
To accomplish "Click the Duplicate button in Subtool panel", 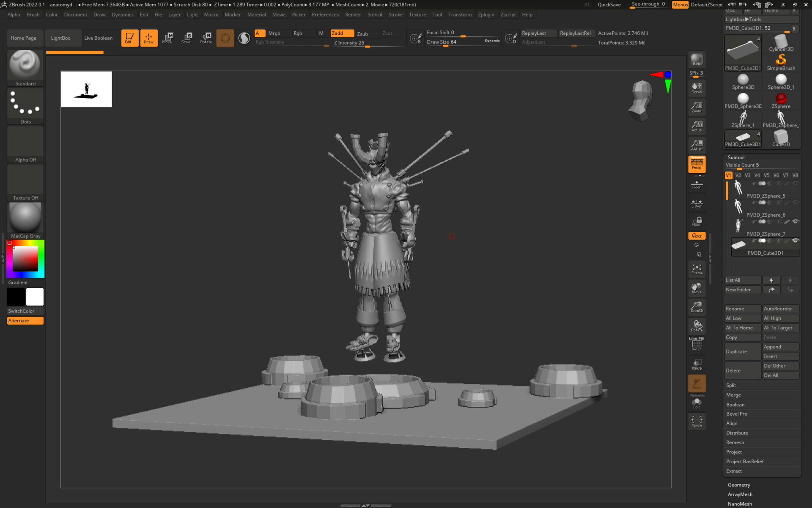I will [x=742, y=351].
